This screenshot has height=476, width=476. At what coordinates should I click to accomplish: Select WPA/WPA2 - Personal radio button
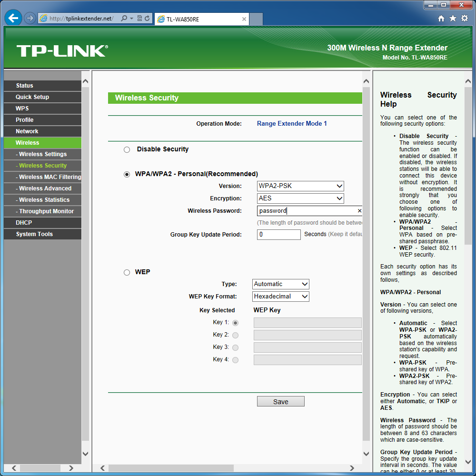(x=127, y=174)
